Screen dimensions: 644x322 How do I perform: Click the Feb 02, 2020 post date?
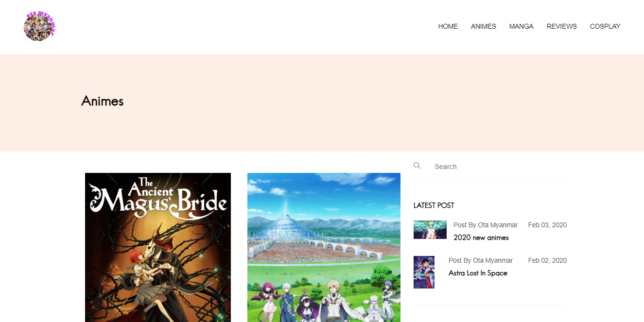pos(547,260)
